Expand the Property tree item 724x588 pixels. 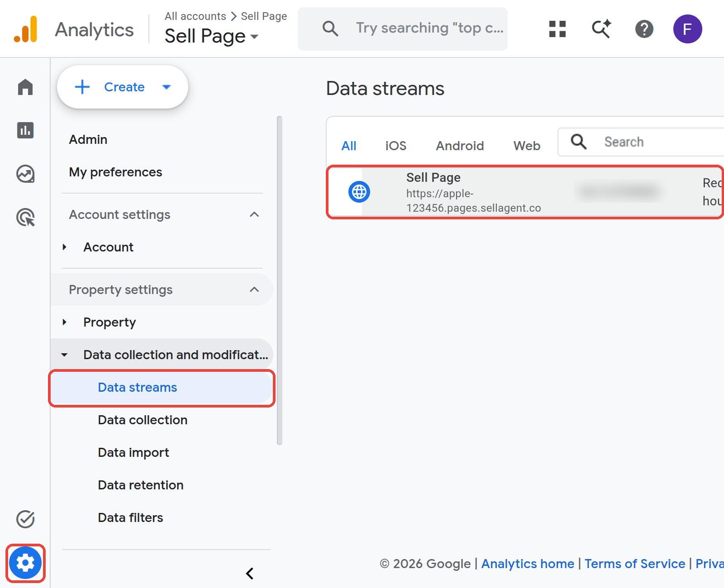tap(64, 322)
